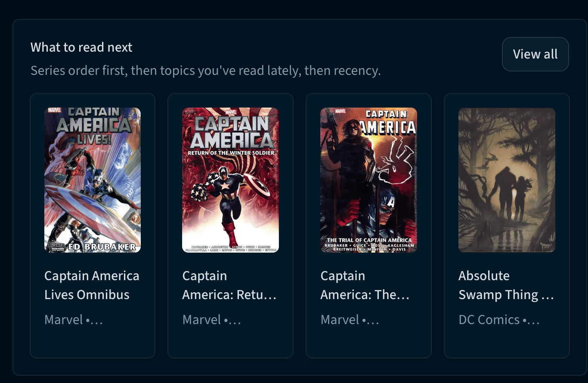The image size is (588, 383).
Task: Click the title "Captain America: The…"
Action: (365, 285)
